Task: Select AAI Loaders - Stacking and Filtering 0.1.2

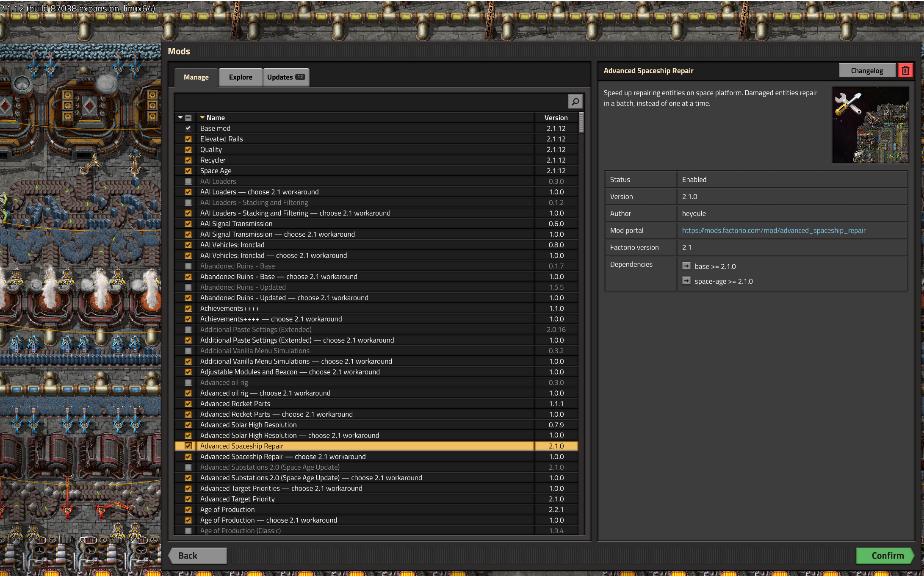Action: point(376,202)
